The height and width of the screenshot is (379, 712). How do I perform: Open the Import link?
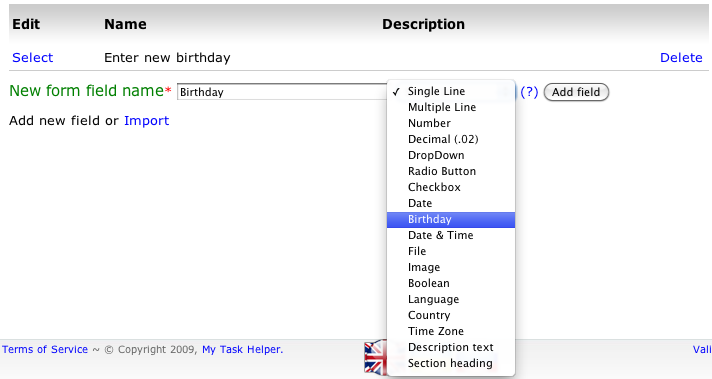click(146, 121)
